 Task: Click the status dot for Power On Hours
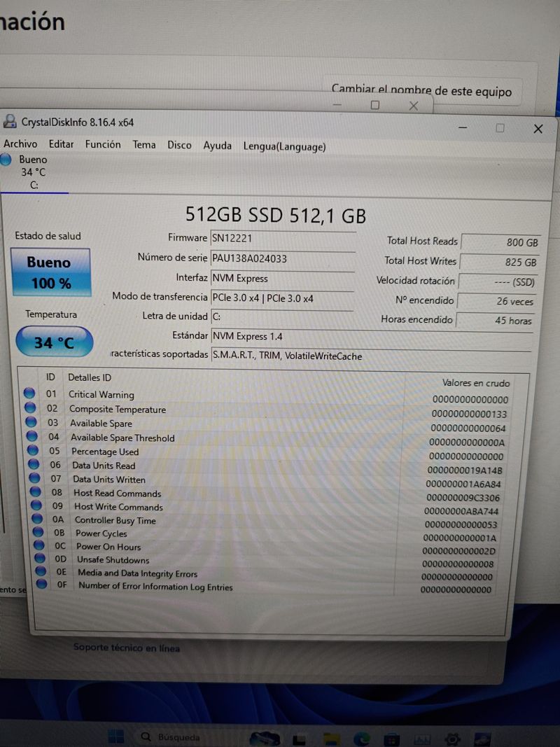coord(40,545)
